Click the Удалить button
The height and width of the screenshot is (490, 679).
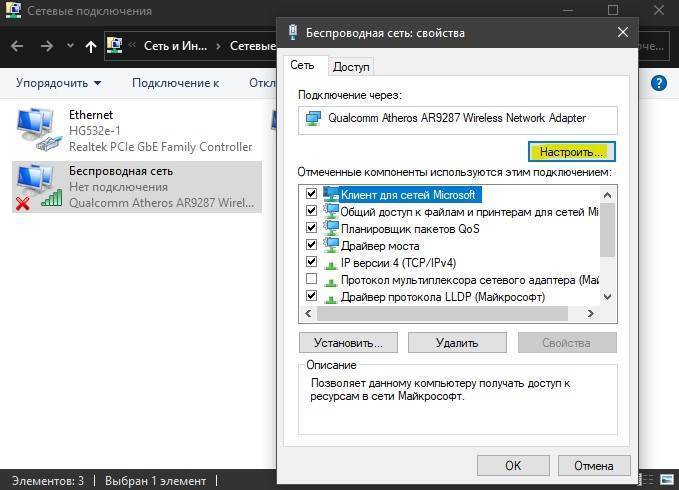[457, 343]
